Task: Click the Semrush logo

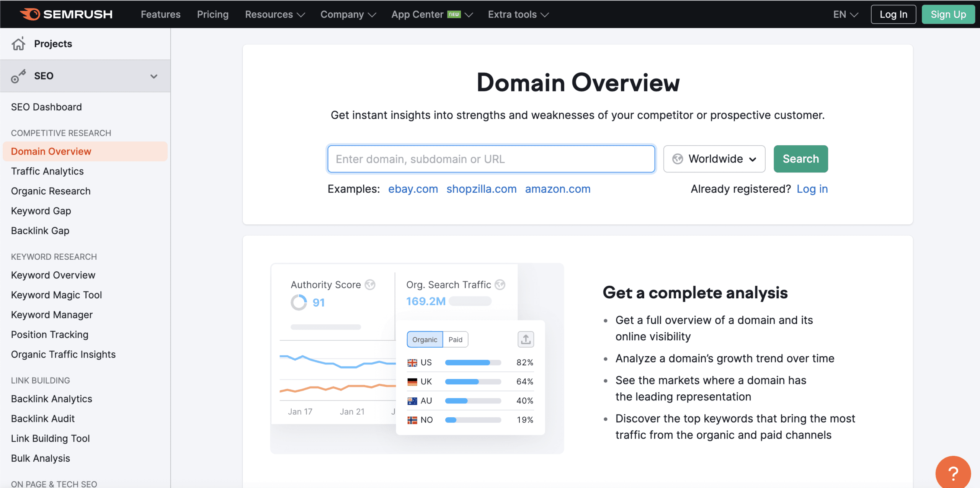Action: 66,14
